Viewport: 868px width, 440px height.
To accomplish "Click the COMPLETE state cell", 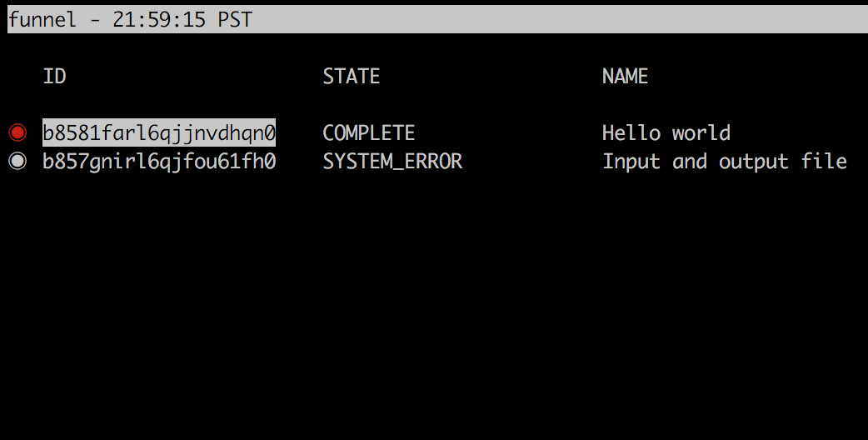I will click(x=369, y=132).
